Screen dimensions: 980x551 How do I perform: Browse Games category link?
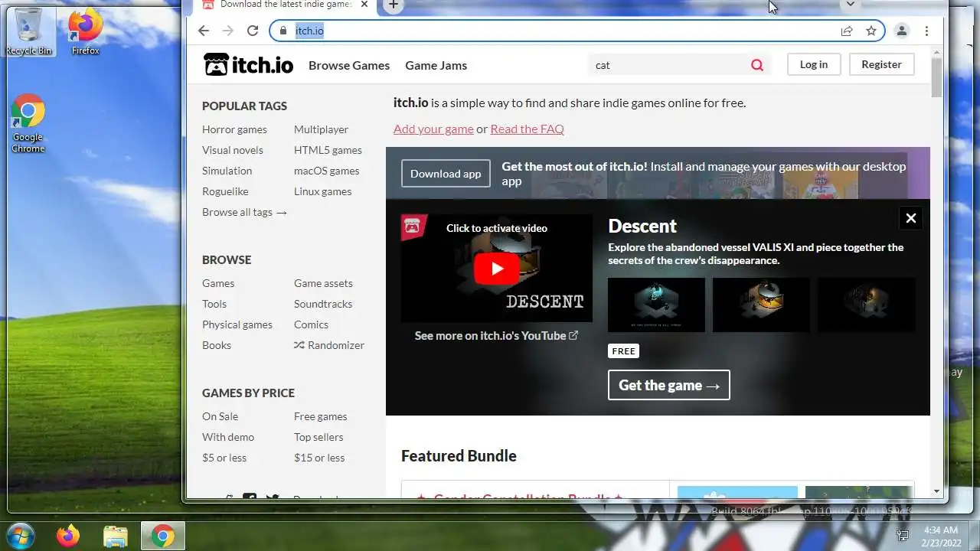218,283
